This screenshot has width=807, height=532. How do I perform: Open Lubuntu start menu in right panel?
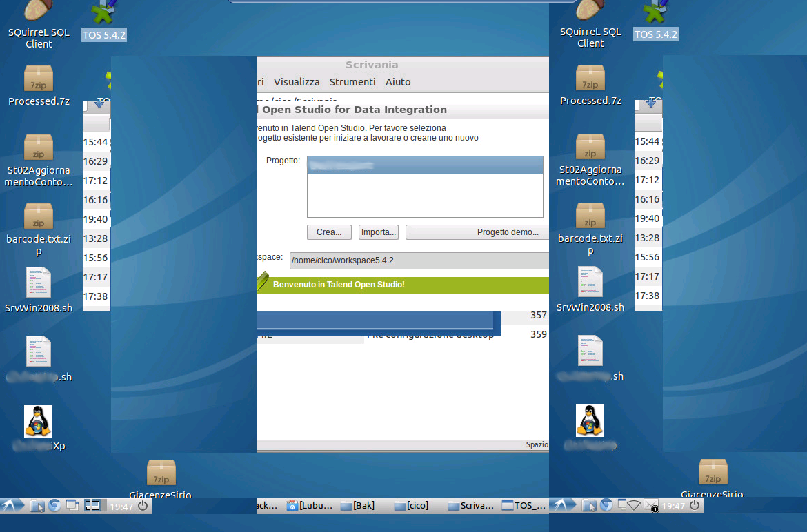(563, 506)
